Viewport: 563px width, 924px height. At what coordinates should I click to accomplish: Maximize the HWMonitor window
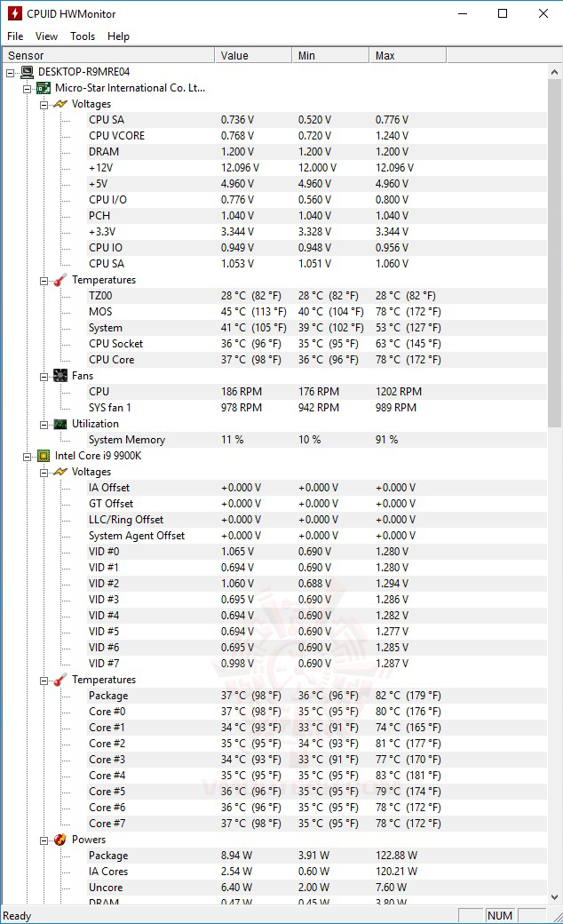click(503, 13)
